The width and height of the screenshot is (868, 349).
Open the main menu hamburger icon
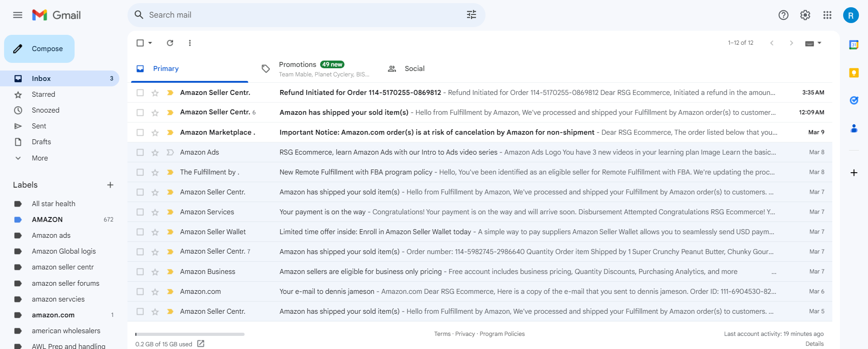coord(18,15)
